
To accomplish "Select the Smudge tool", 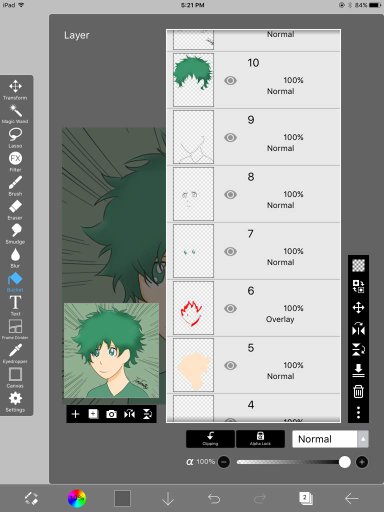I will [15, 234].
